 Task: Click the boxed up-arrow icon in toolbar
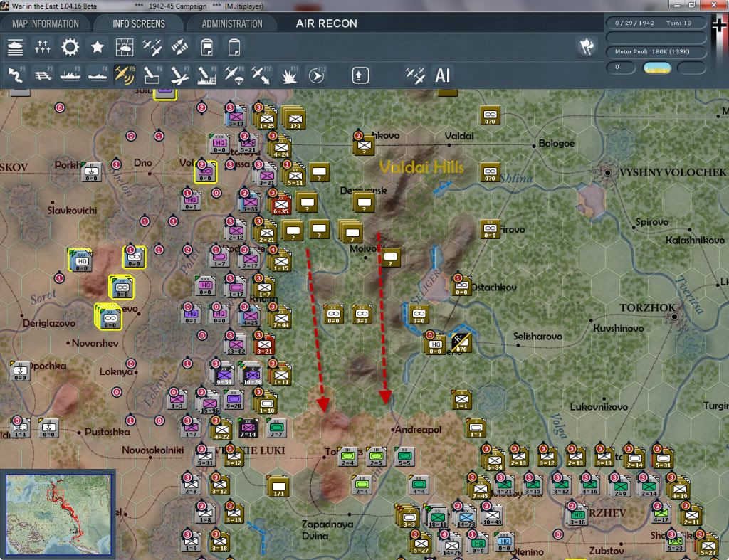pyautogui.click(x=360, y=75)
